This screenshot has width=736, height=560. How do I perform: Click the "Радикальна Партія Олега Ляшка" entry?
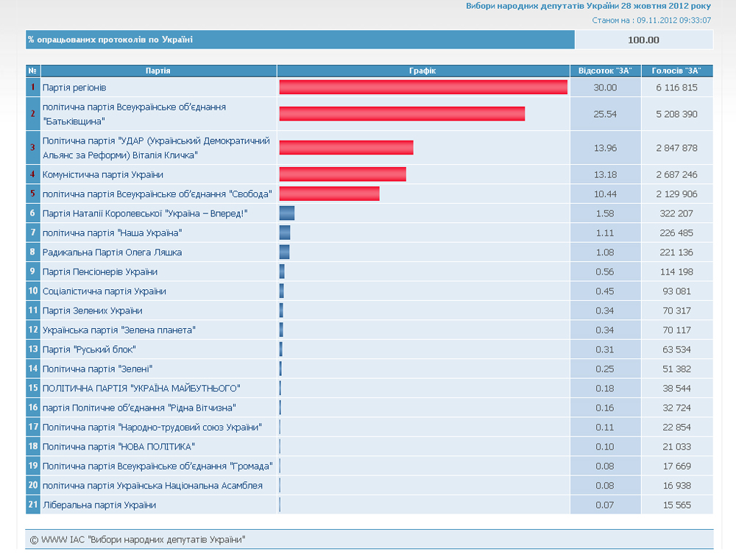112,252
